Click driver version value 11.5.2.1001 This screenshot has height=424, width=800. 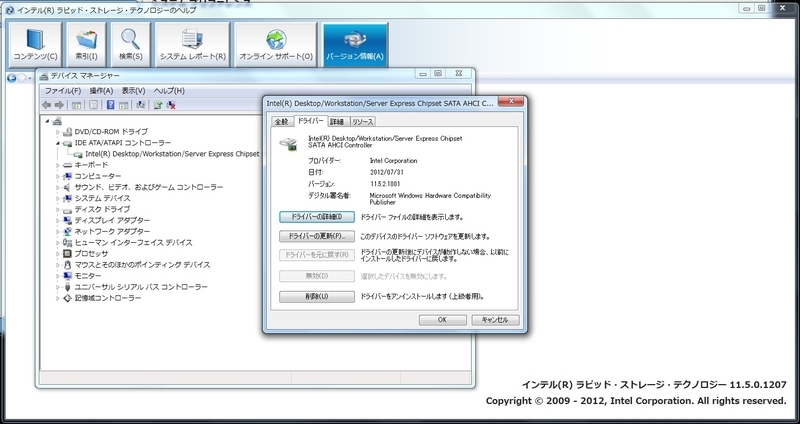tap(385, 184)
